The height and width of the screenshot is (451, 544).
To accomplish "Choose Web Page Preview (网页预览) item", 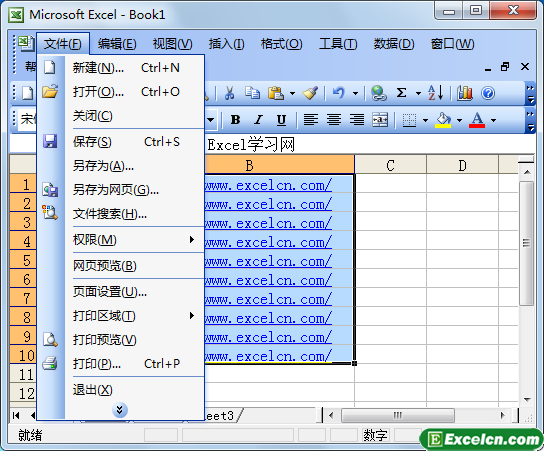I will click(134, 265).
